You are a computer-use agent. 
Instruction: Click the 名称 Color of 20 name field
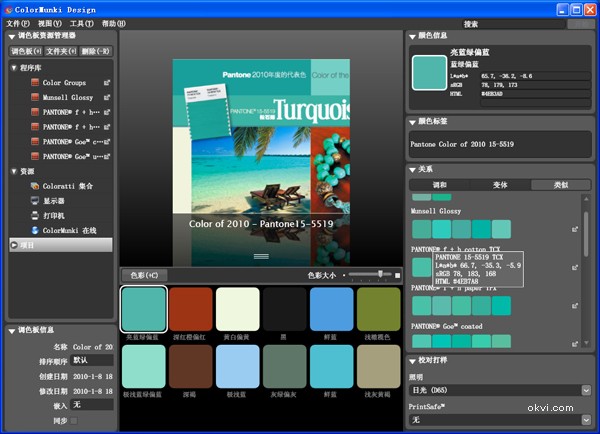point(93,347)
